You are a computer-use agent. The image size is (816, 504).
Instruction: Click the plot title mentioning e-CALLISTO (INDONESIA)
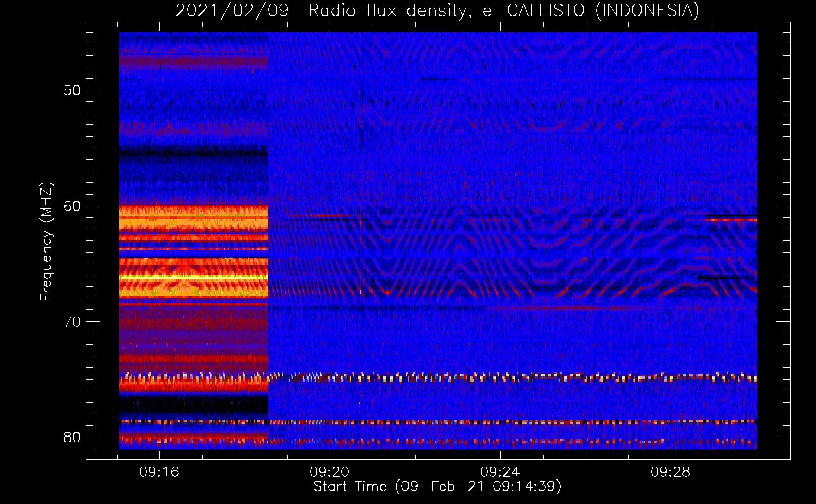click(x=437, y=10)
